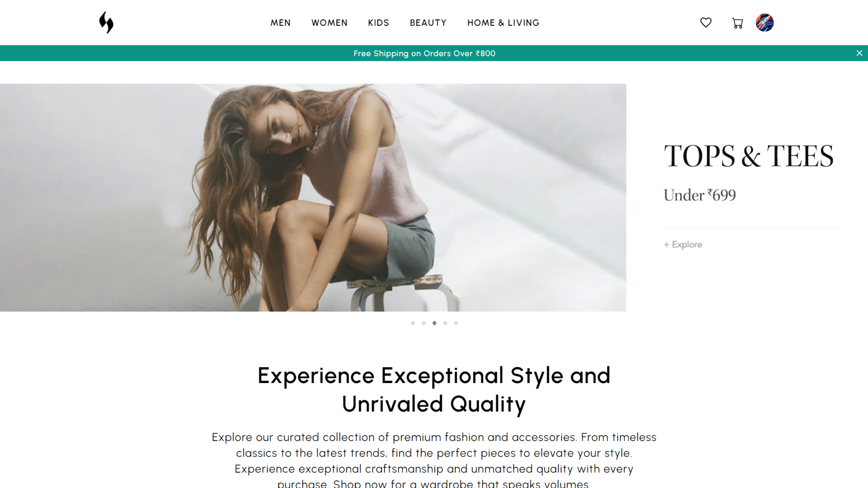868x488 pixels.
Task: Open the WOMEN menu
Action: [x=329, y=23]
